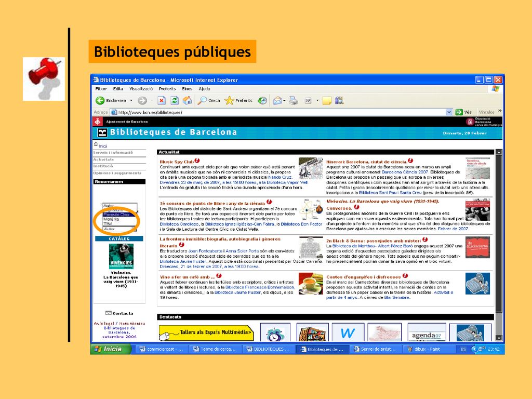Click the mail envelope toolbar icon

coord(277,100)
